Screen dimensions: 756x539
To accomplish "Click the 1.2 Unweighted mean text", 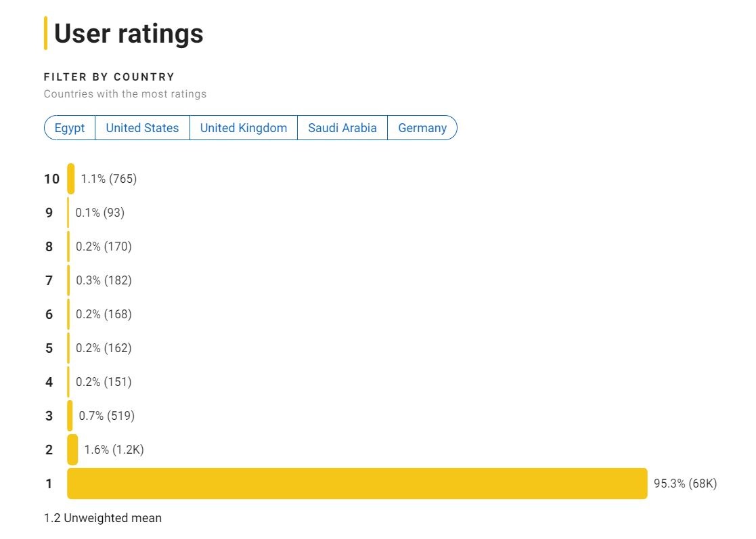I will click(103, 518).
